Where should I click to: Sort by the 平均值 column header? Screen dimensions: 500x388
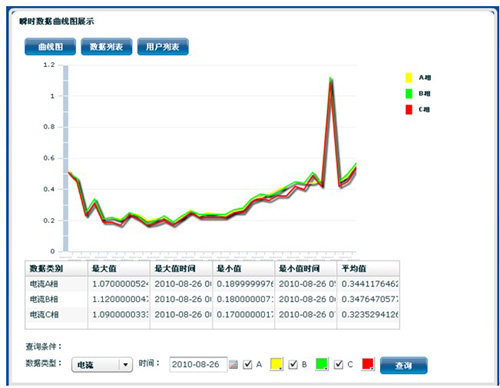368,268
